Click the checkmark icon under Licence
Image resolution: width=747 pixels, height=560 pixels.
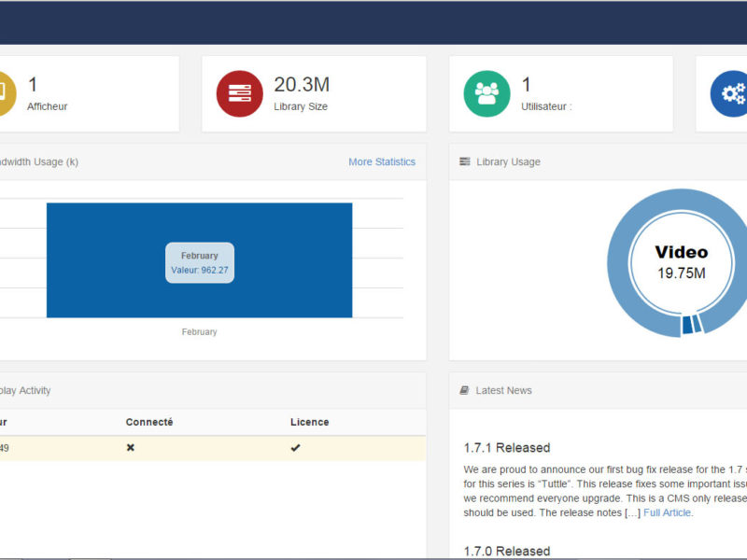point(296,448)
